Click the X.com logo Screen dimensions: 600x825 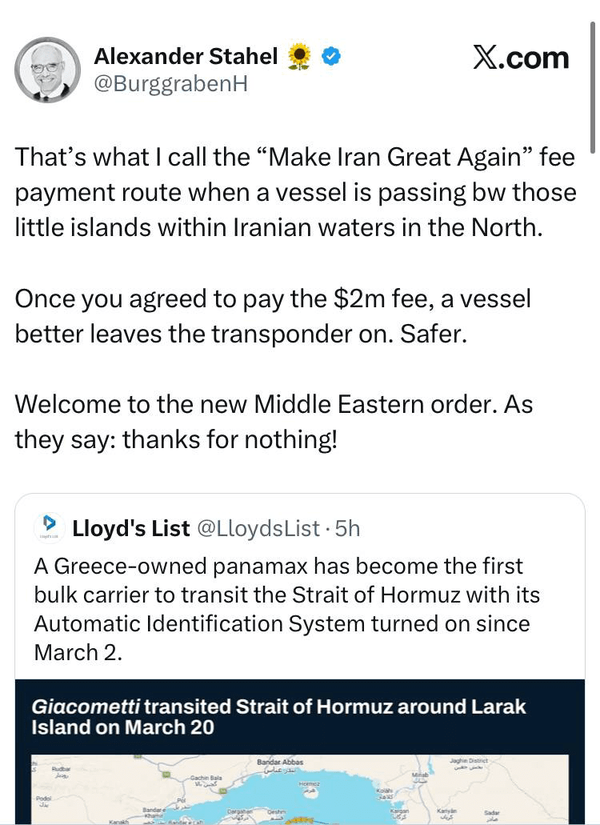coord(520,58)
